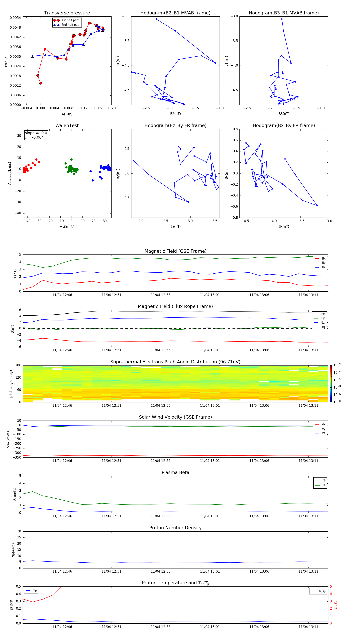This screenshot has height=644, width=351.
Task: Click the Bx' legend entry in Flux Rope plot
Action: [320, 314]
